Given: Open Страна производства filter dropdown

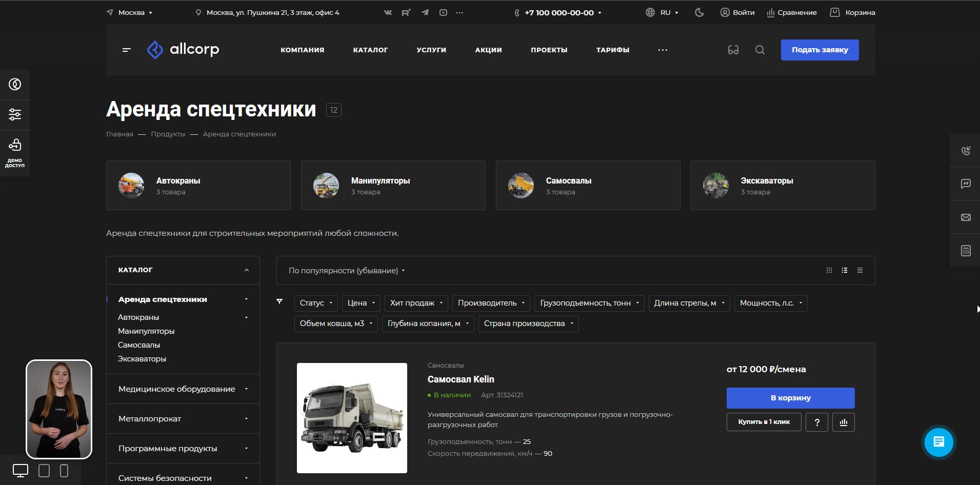Looking at the screenshot, I should [529, 324].
